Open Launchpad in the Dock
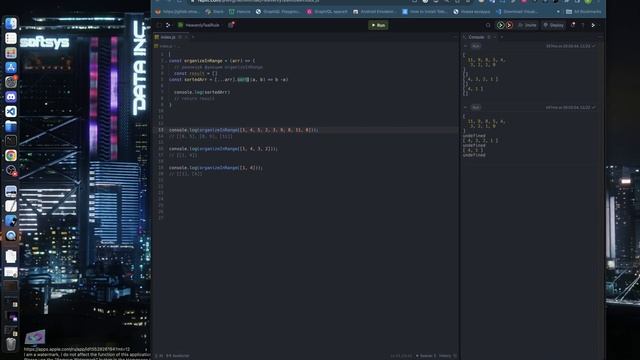Screen dimensions: 640x360 pos(11,53)
